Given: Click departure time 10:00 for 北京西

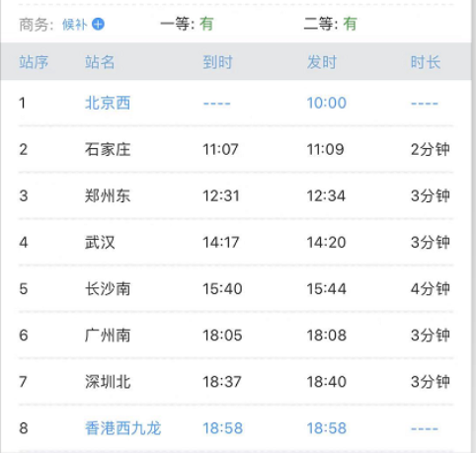Looking at the screenshot, I should point(327,103).
